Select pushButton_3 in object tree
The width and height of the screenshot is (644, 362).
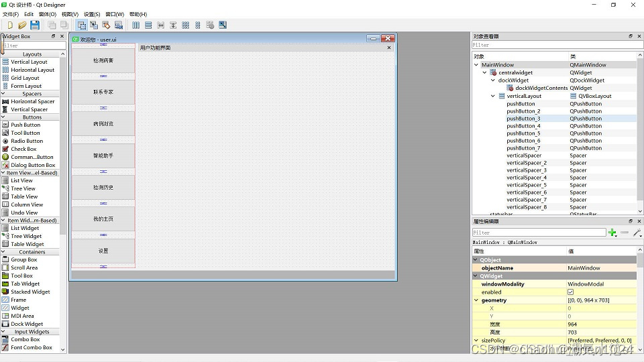(523, 119)
